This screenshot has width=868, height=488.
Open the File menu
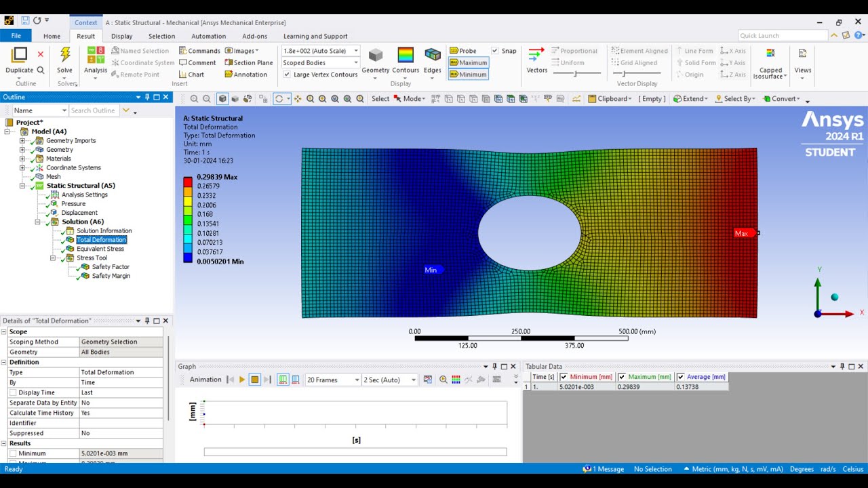(x=16, y=36)
